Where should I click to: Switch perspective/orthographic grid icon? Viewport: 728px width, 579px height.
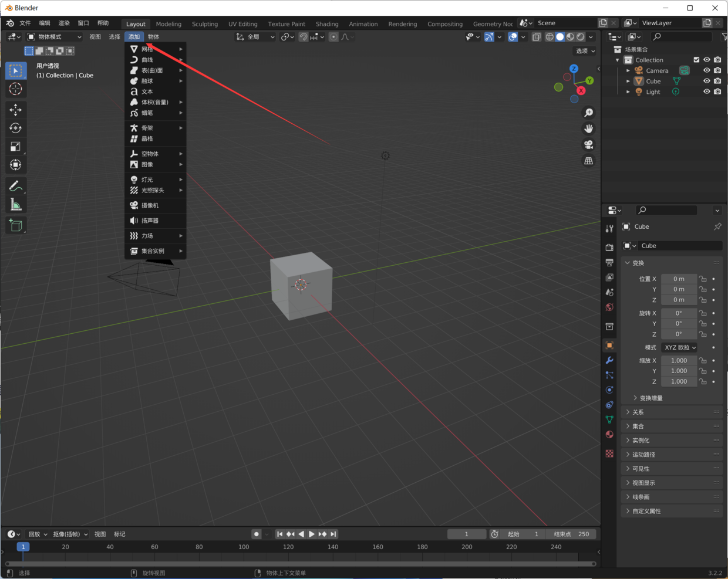pyautogui.click(x=588, y=161)
